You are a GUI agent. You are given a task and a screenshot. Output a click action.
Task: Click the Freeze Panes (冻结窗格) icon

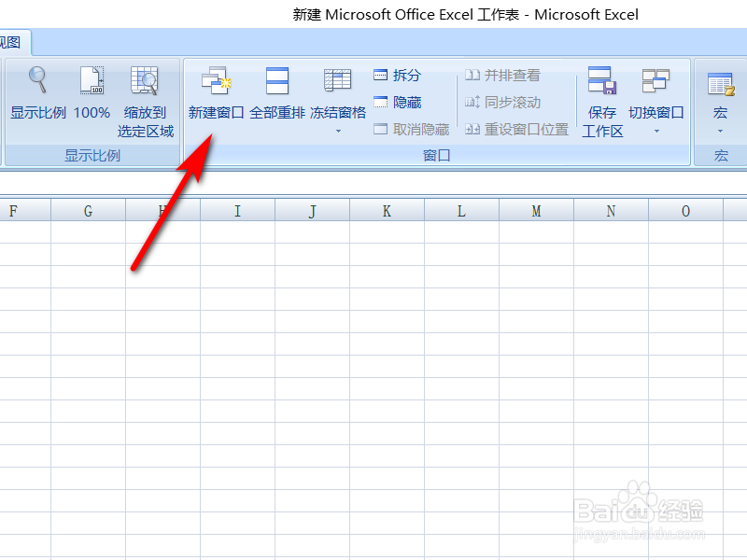[x=338, y=80]
